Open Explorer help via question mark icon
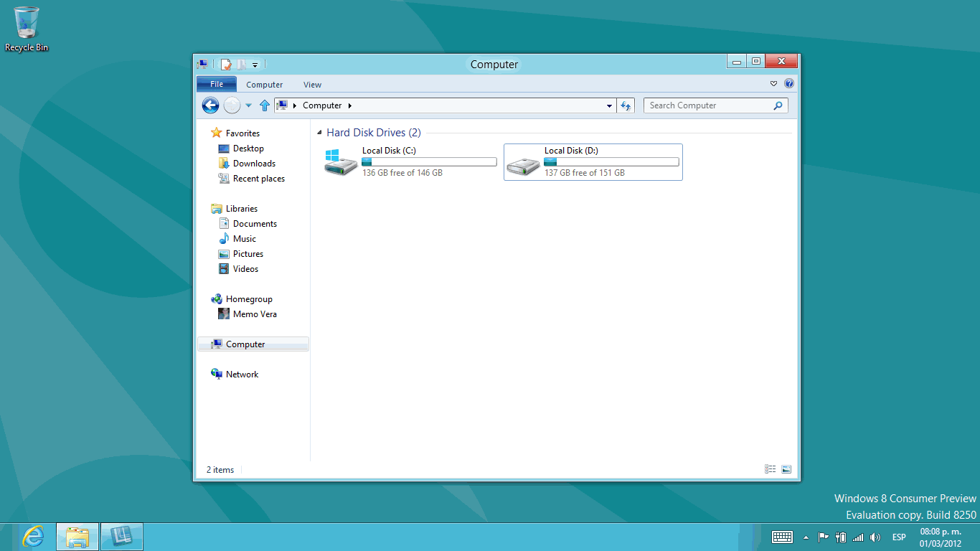 point(789,84)
